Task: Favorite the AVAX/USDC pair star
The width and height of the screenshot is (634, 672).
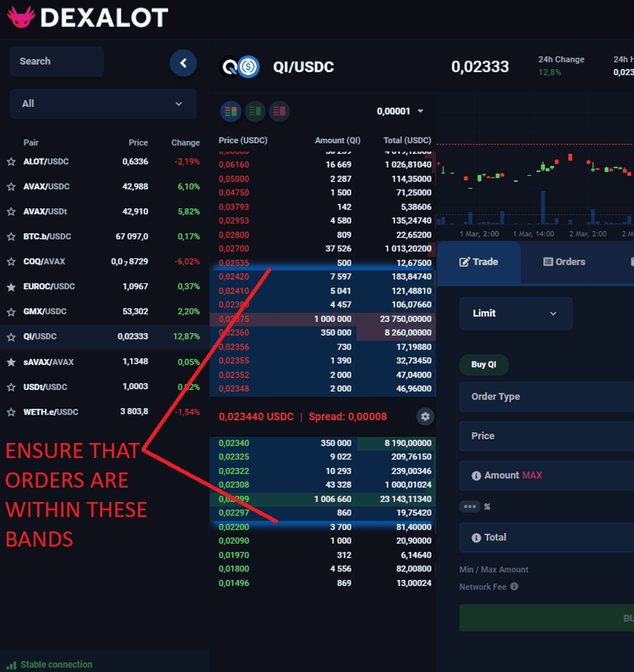Action: pos(11,186)
